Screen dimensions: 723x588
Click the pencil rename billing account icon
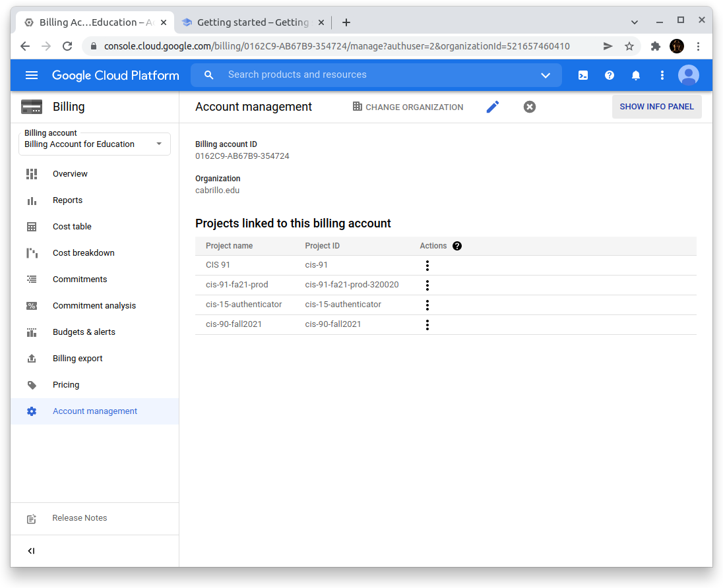click(x=493, y=107)
